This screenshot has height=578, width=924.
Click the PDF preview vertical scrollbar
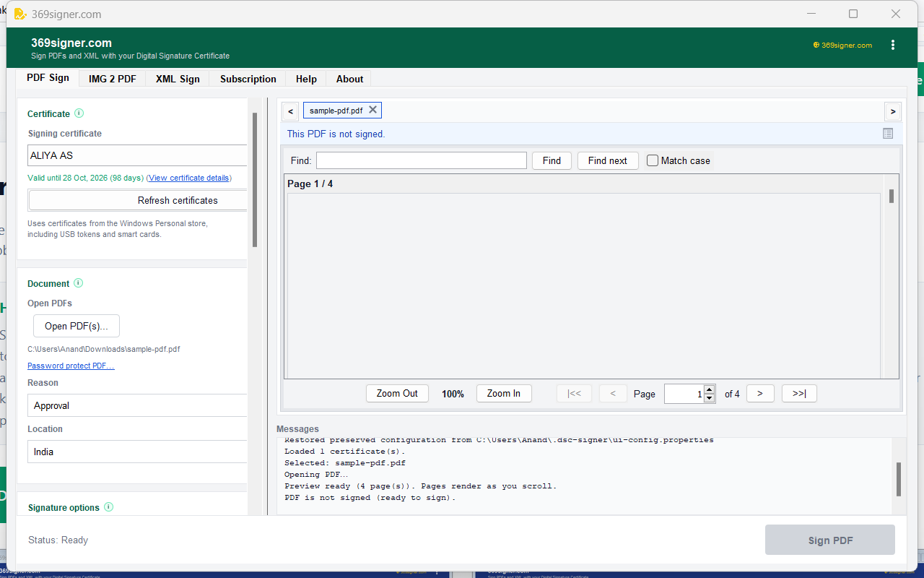(x=892, y=197)
